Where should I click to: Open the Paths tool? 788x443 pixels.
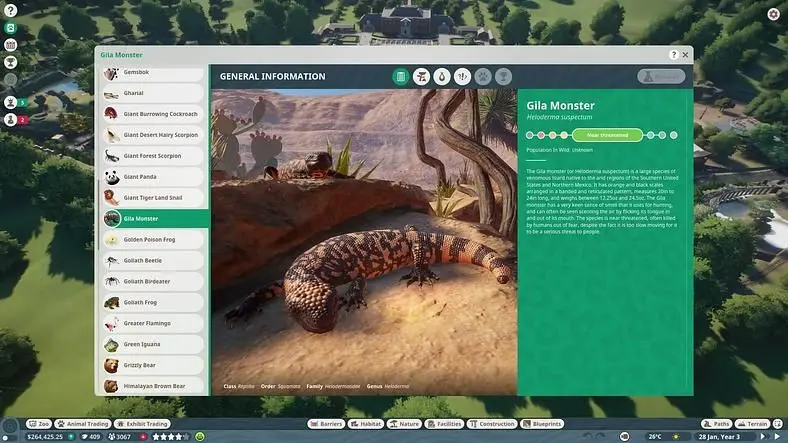coord(716,424)
